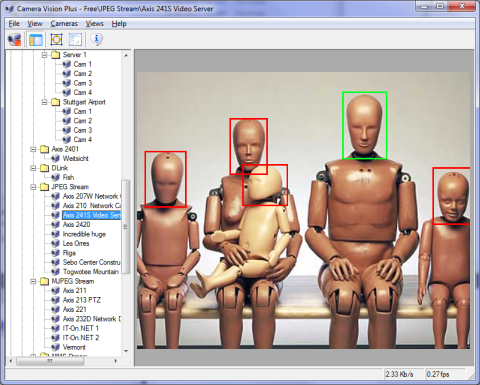Select Cam 4 under Stuttgart Airport

coord(83,140)
